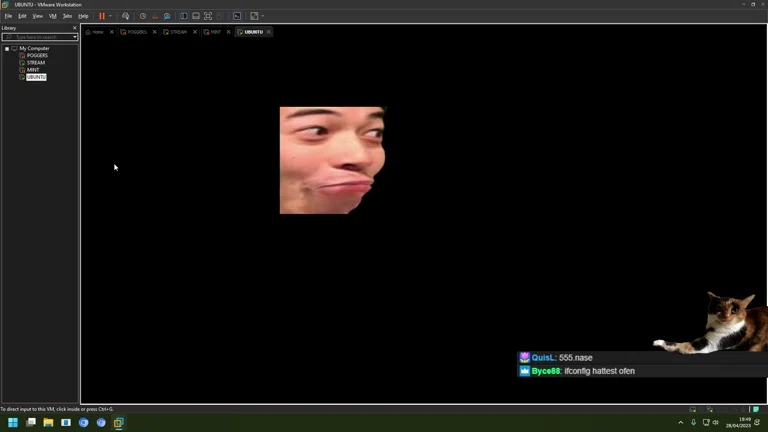Click the Send Ctrl+Alt+Del toolbar icon

point(125,16)
